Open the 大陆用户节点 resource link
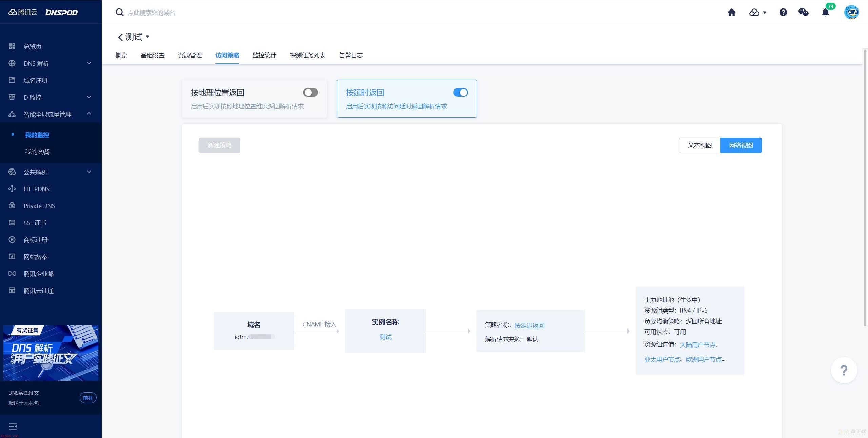Image resolution: width=868 pixels, height=438 pixels. pyautogui.click(x=698, y=345)
